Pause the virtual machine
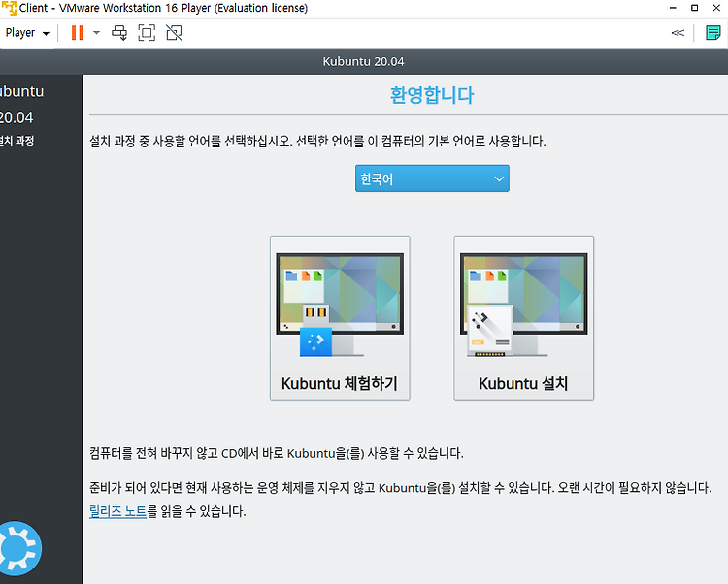 [77, 33]
